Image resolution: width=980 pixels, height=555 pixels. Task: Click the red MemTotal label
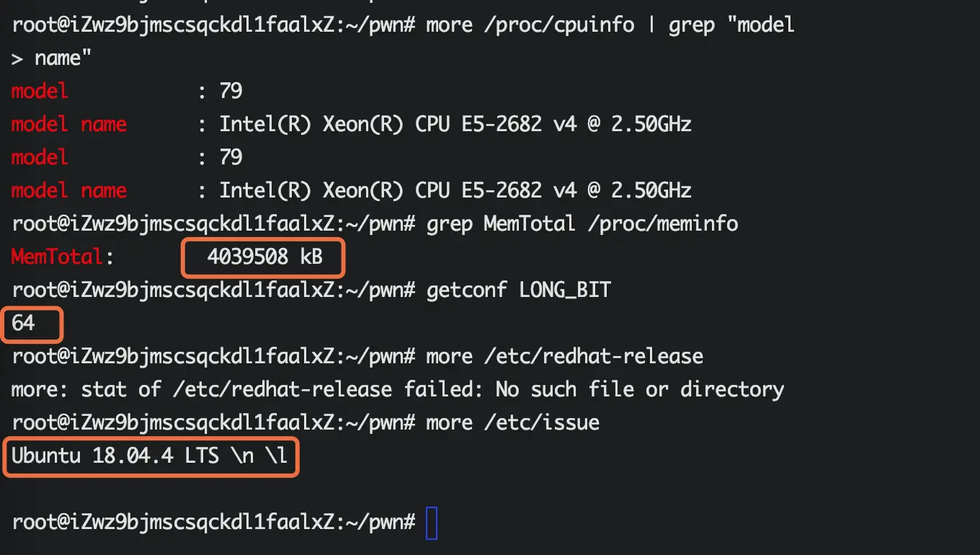[58, 257]
